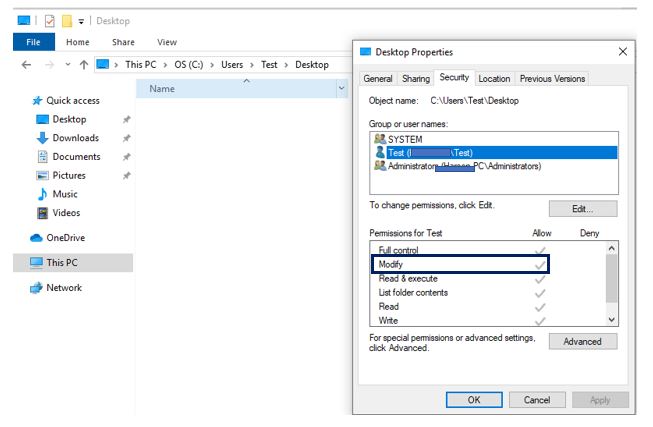Open Documents in the navigation pane
653x427 pixels.
coord(76,157)
